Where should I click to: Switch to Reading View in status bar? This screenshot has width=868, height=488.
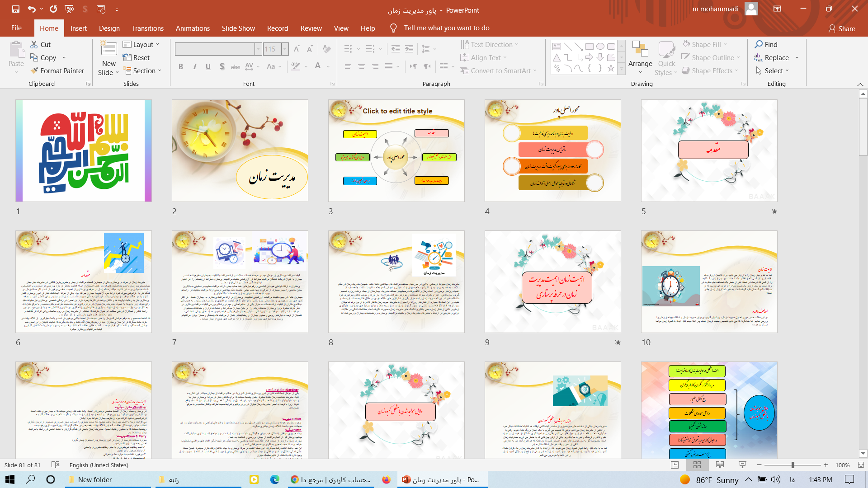(720, 465)
